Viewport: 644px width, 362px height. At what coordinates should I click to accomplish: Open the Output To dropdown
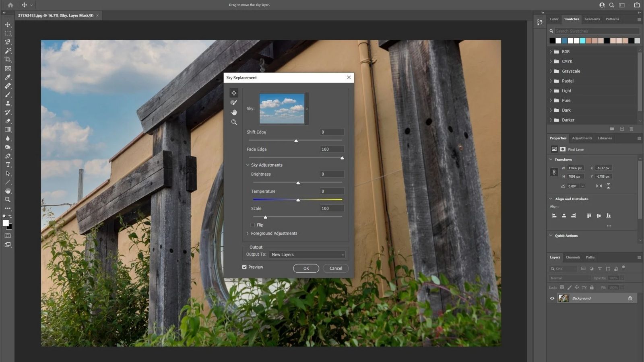coord(308,255)
